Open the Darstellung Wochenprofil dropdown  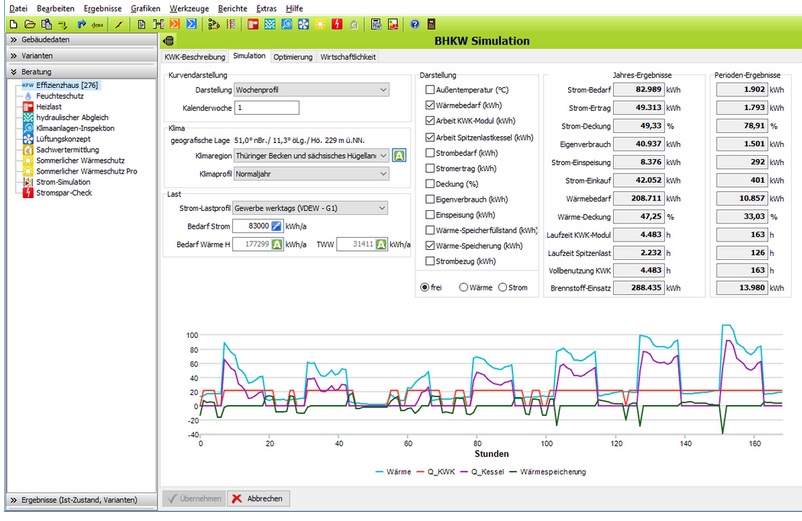point(311,90)
